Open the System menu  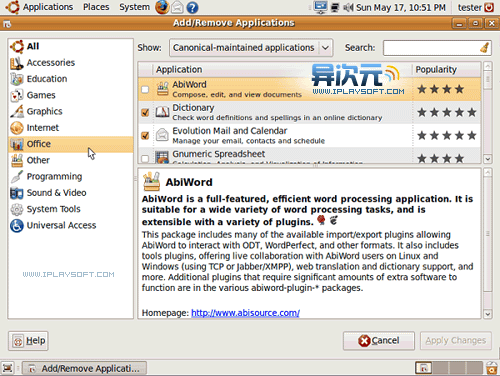134,7
